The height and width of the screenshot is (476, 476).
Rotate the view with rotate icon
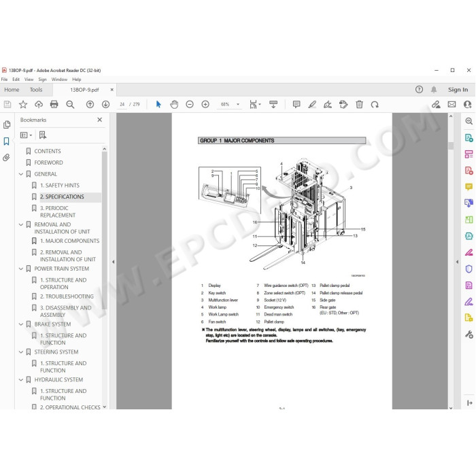[375, 105]
